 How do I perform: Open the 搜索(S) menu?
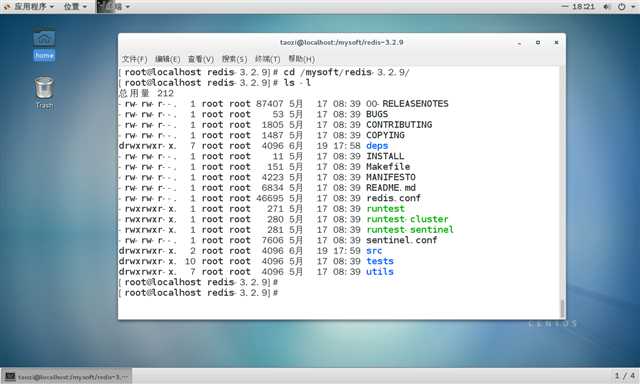[x=234, y=59]
